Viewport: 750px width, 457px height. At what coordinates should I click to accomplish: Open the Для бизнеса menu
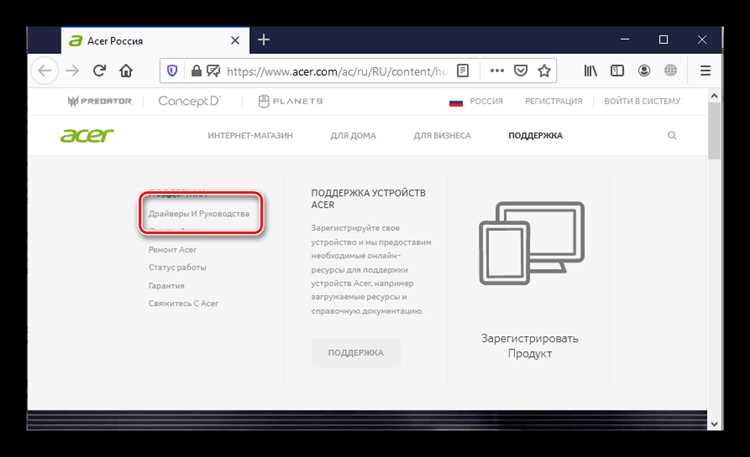pyautogui.click(x=442, y=135)
